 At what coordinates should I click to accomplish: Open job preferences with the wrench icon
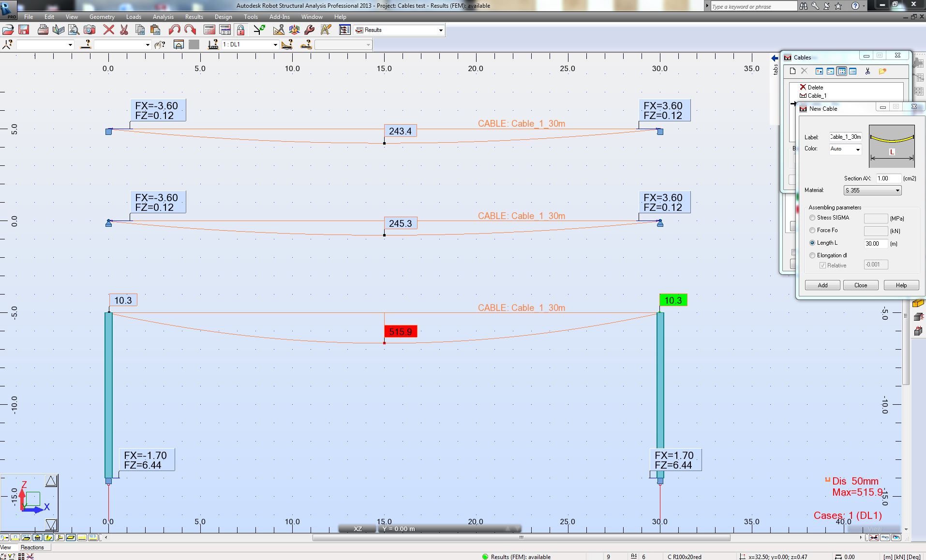pyautogui.click(x=310, y=30)
